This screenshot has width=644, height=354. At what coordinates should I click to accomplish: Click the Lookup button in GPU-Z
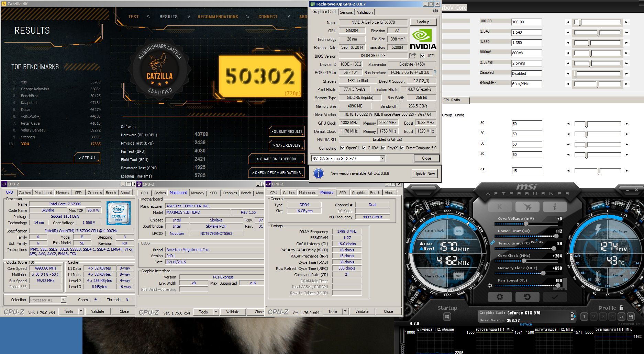423,22
